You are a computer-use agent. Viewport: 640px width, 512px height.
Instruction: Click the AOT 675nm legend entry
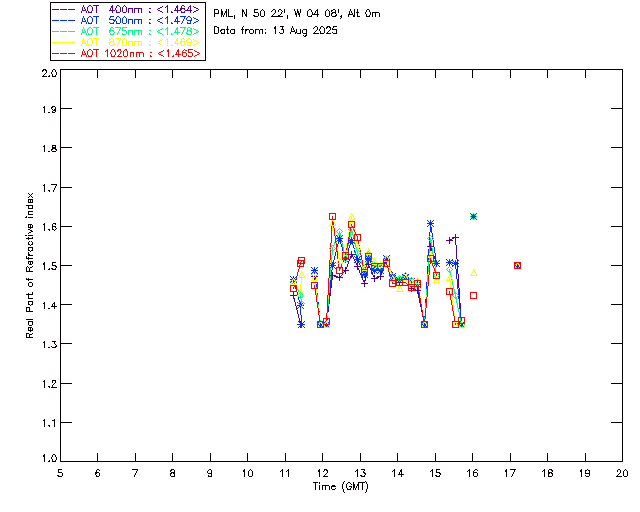pos(127,31)
